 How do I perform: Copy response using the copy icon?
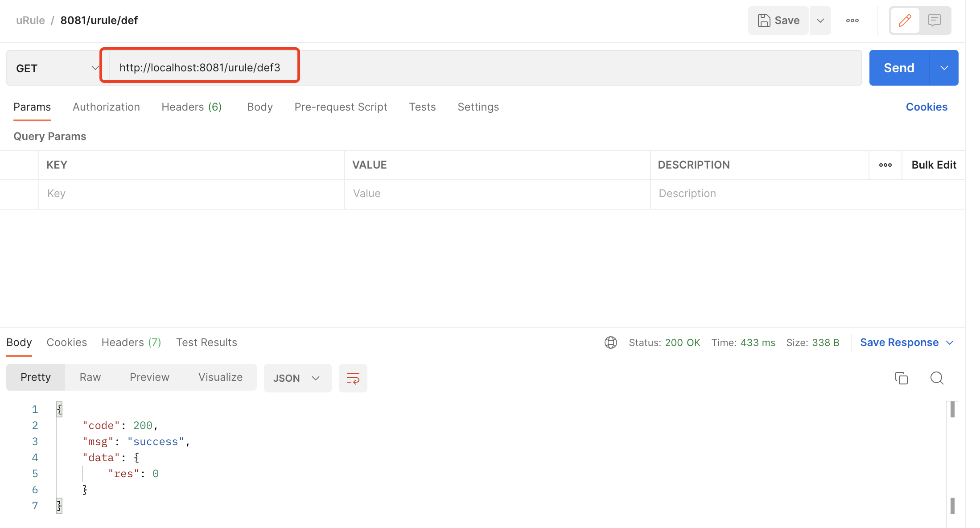point(901,378)
